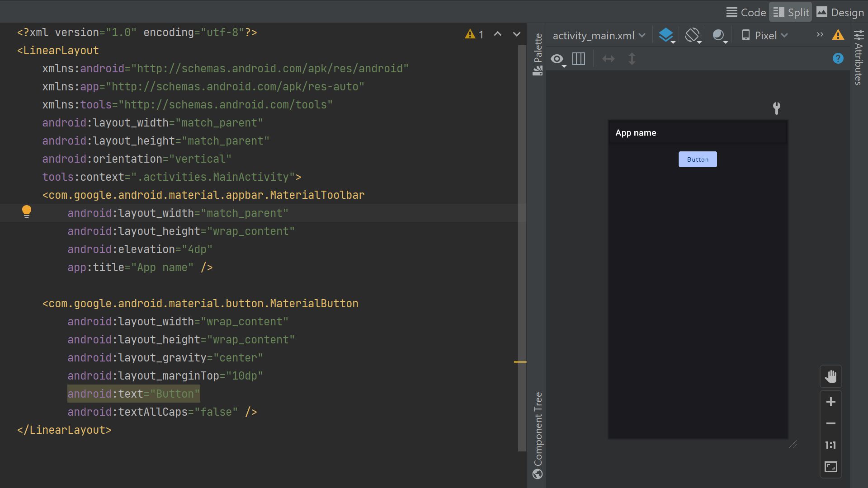The height and width of the screenshot is (488, 868).
Task: Open the layout editor help icon
Action: click(838, 58)
